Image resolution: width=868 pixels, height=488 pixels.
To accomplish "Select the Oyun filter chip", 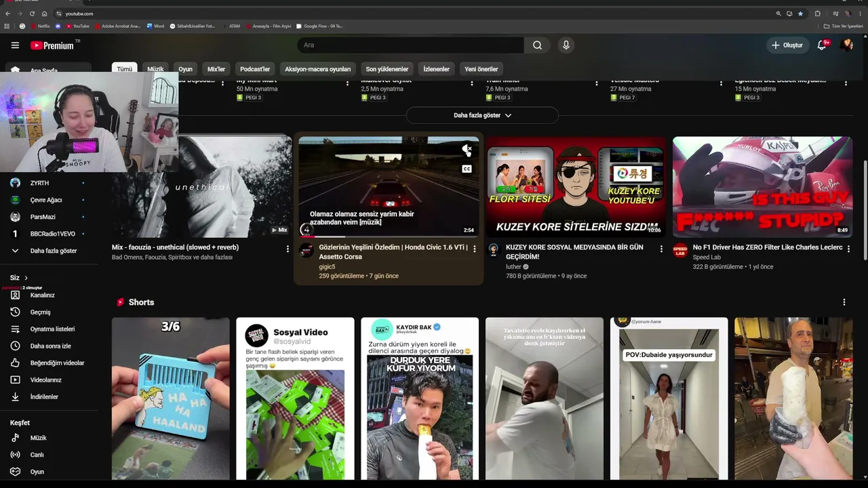I will [185, 69].
